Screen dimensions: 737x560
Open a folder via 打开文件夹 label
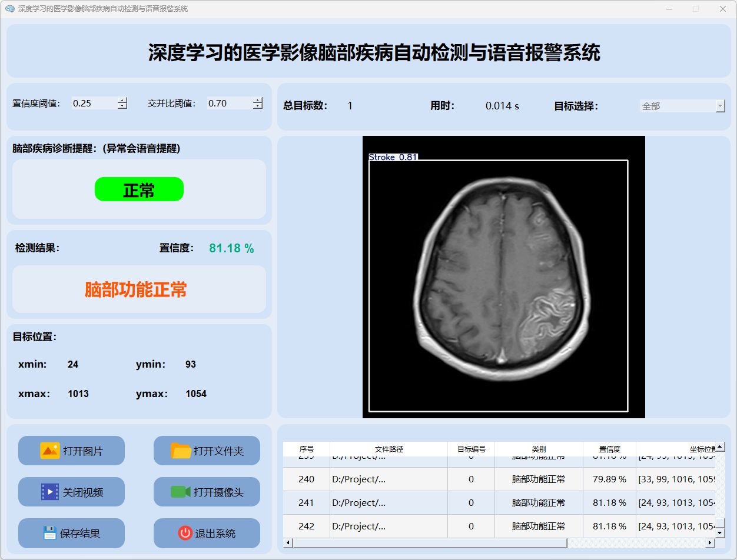coord(218,451)
